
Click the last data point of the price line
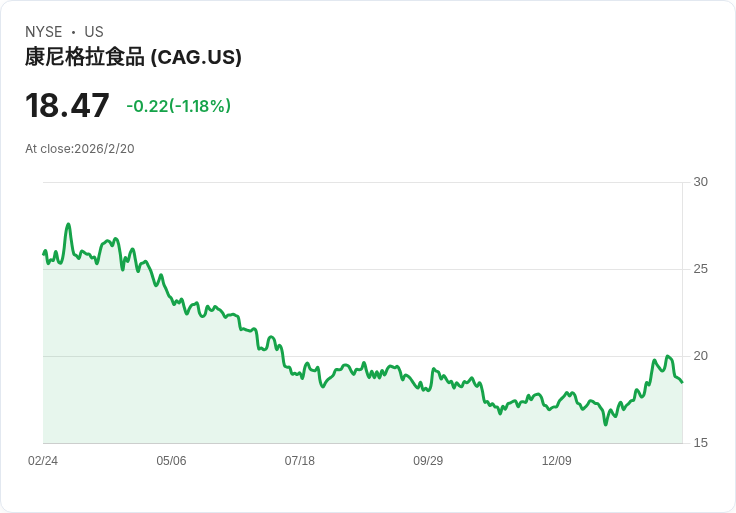pyautogui.click(x=682, y=382)
